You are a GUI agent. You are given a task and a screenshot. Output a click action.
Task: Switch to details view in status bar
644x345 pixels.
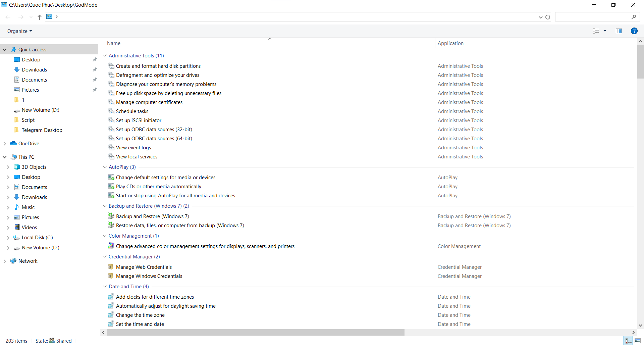pyautogui.click(x=628, y=341)
